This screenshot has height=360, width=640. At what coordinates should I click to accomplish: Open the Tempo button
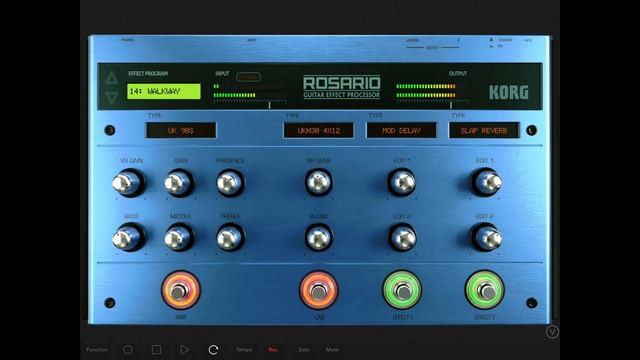click(244, 349)
